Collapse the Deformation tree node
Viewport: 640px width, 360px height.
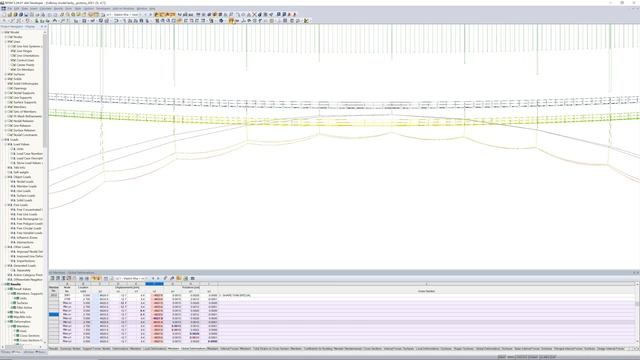coord(5,322)
